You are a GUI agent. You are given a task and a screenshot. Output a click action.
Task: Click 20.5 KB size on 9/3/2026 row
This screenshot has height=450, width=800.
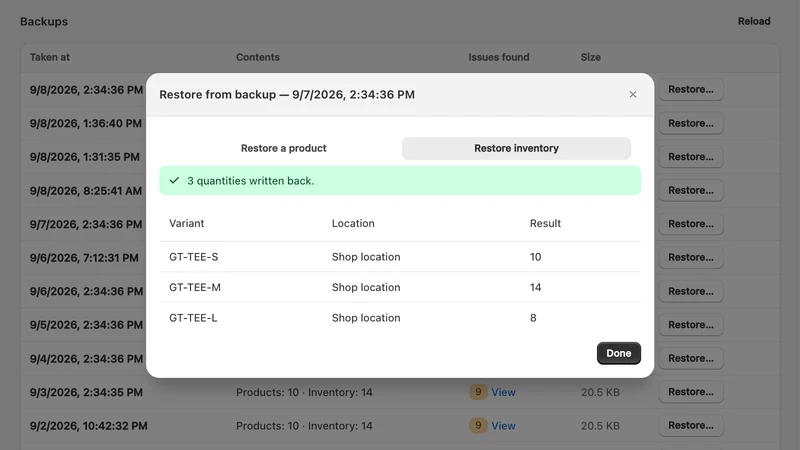[x=600, y=392]
